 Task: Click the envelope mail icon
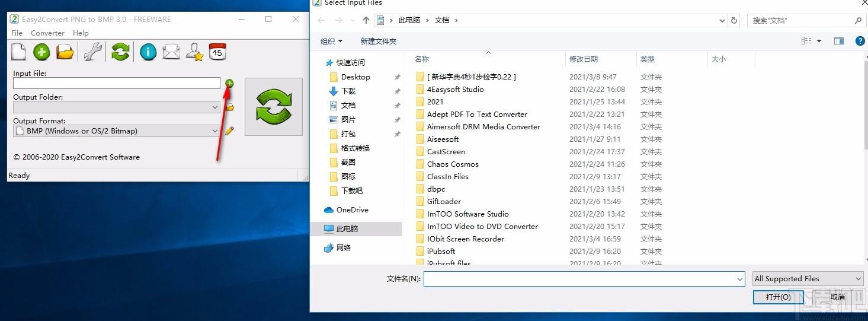pyautogui.click(x=171, y=52)
